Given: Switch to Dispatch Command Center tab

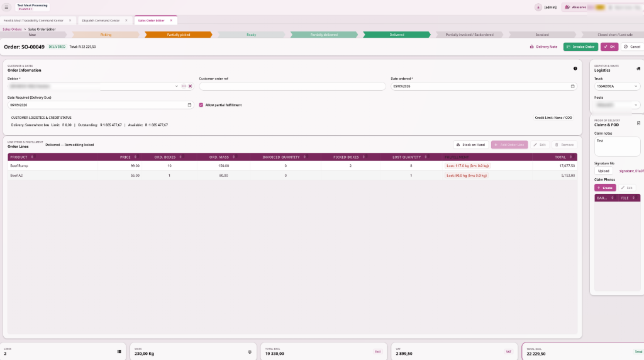Looking at the screenshot, I should tap(101, 21).
